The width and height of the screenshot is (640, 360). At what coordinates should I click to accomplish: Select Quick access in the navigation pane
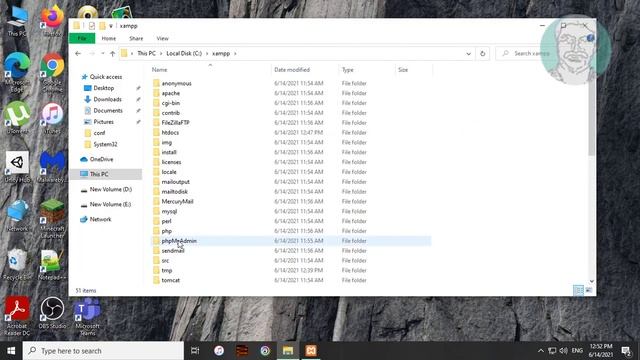pyautogui.click(x=106, y=77)
